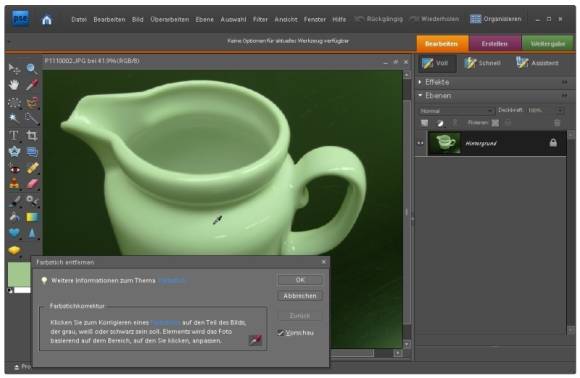
Task: Confirm the dialog with OK
Action: pos(300,280)
